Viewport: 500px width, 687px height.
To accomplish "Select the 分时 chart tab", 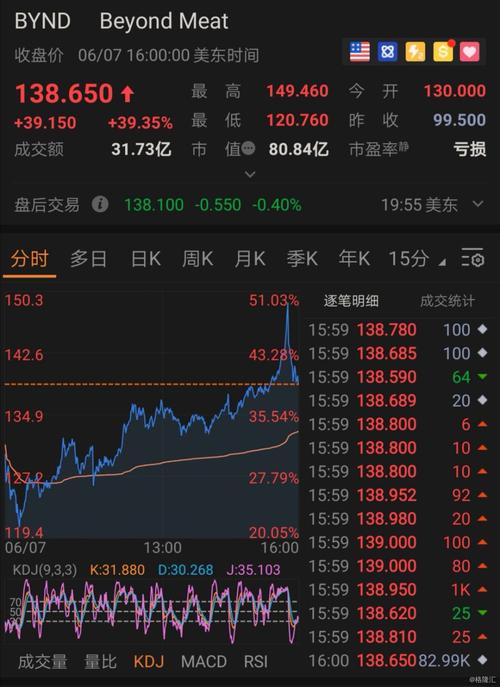I will click(29, 259).
